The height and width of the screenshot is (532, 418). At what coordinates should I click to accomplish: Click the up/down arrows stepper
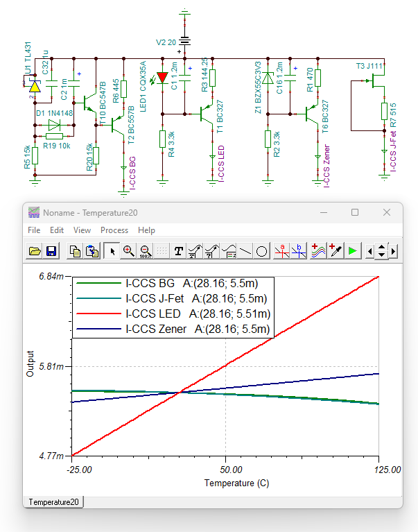381,251
